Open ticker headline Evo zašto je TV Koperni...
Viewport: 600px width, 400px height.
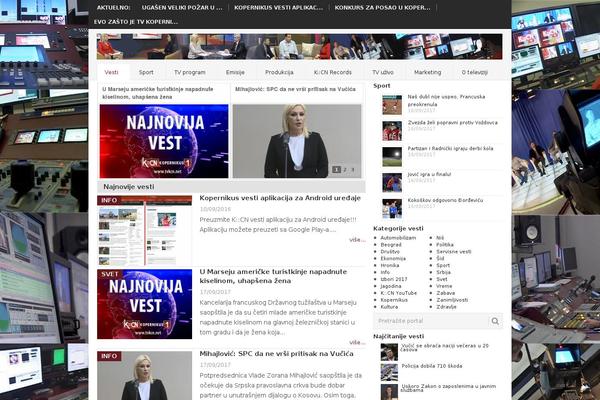pos(136,22)
